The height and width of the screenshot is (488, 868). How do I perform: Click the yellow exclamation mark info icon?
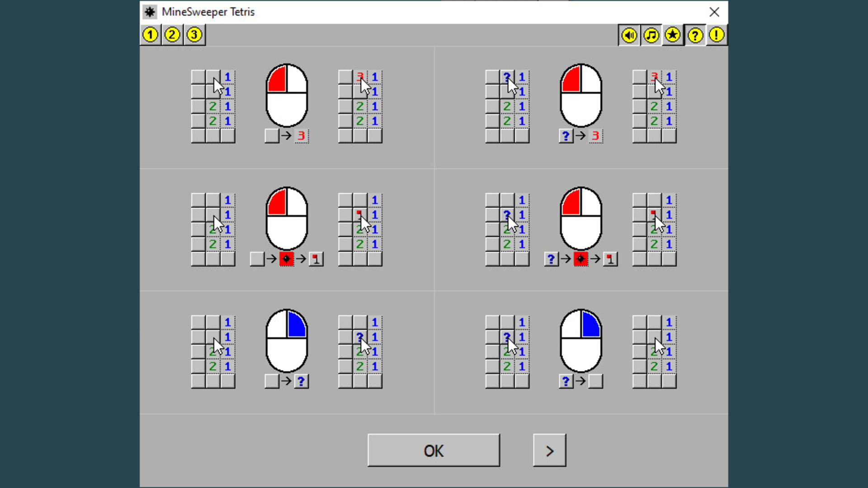pos(717,35)
